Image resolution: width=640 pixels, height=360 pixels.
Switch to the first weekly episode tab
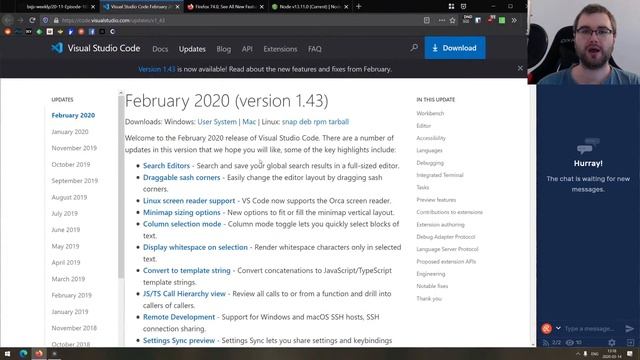click(x=56, y=7)
